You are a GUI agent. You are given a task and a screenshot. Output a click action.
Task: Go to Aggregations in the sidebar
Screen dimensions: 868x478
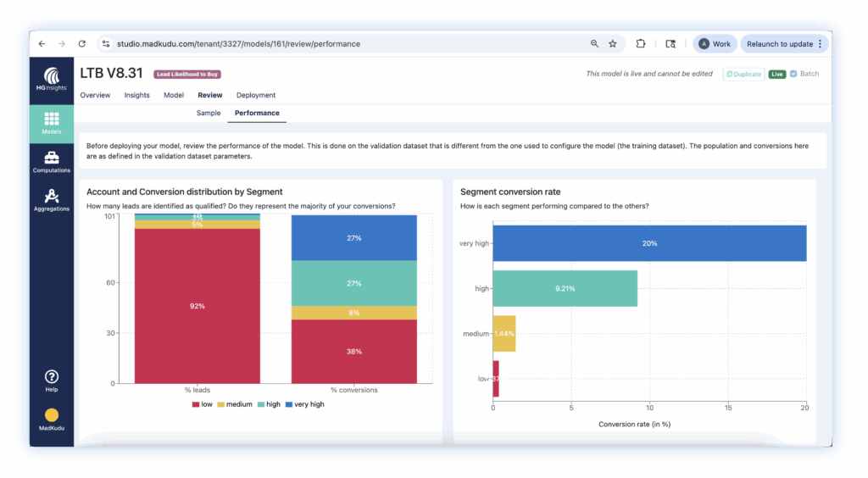tap(51, 199)
